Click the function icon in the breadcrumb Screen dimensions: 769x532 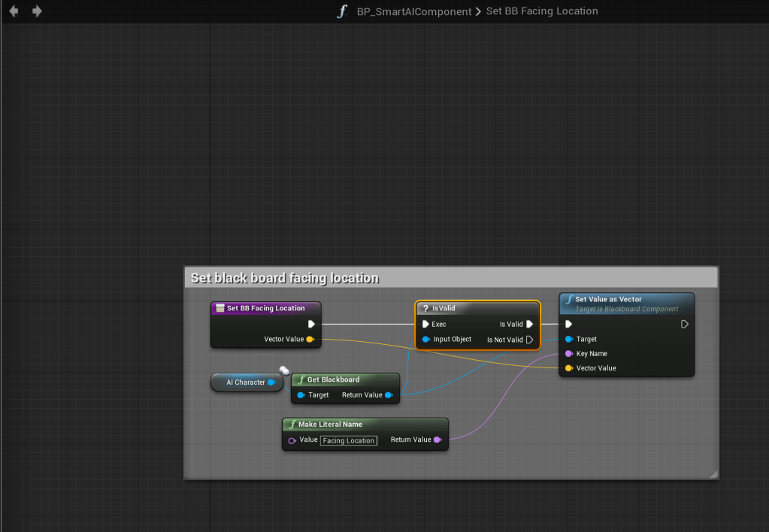pos(343,11)
